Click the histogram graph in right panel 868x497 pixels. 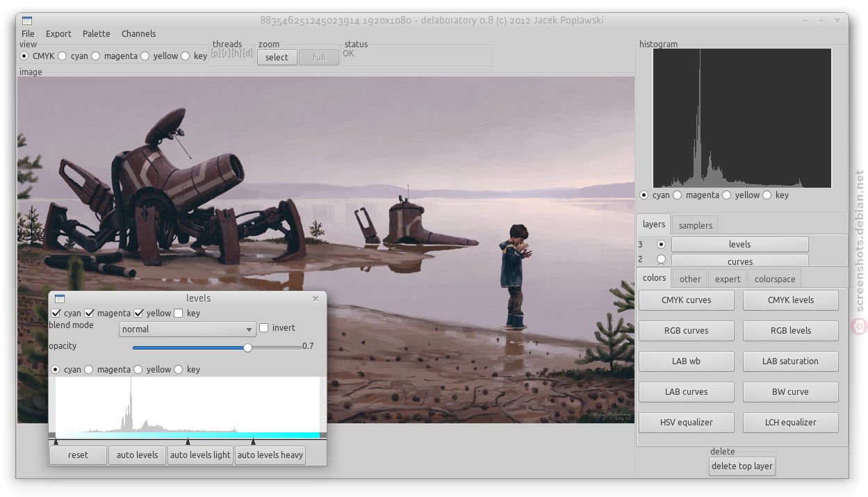pyautogui.click(x=742, y=118)
